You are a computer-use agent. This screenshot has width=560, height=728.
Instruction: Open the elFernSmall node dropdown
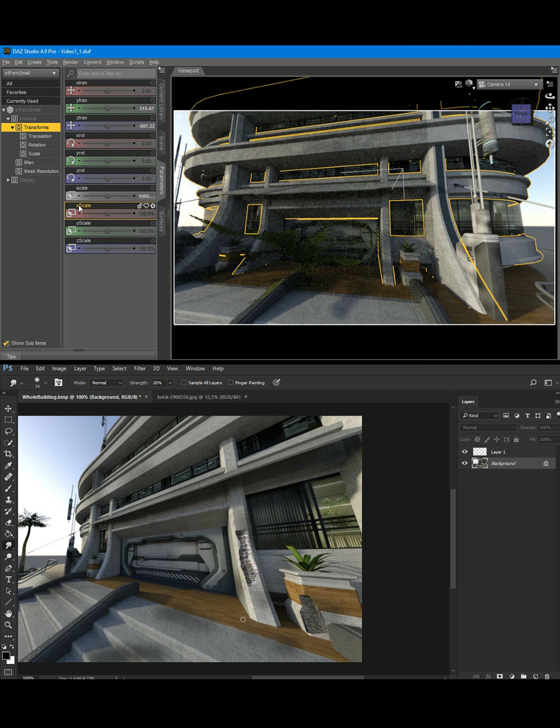[30, 73]
